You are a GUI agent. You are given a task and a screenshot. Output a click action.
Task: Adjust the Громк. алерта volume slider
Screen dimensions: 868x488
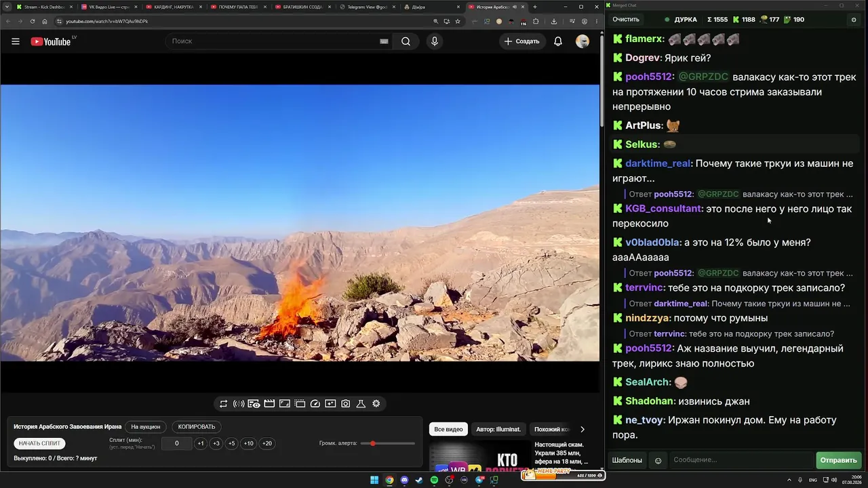tap(388, 443)
